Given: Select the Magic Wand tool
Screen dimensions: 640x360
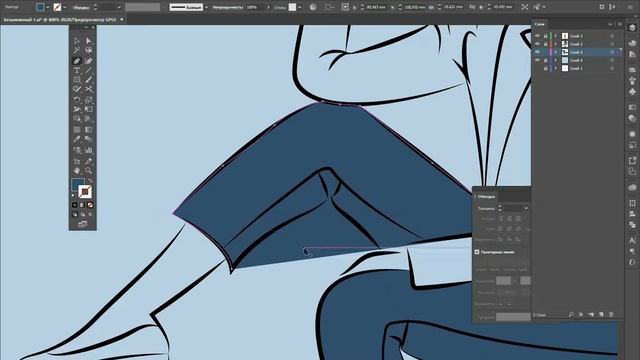Looking at the screenshot, I should (x=77, y=50).
